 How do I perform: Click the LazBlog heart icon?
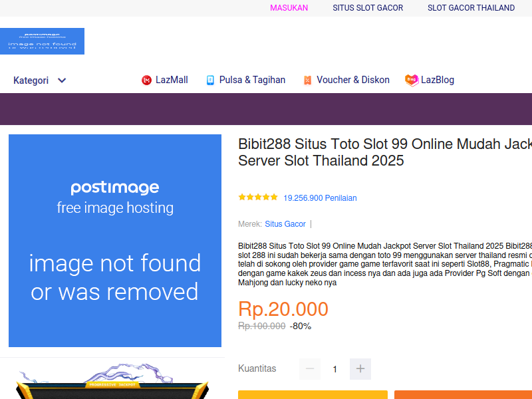point(412,80)
